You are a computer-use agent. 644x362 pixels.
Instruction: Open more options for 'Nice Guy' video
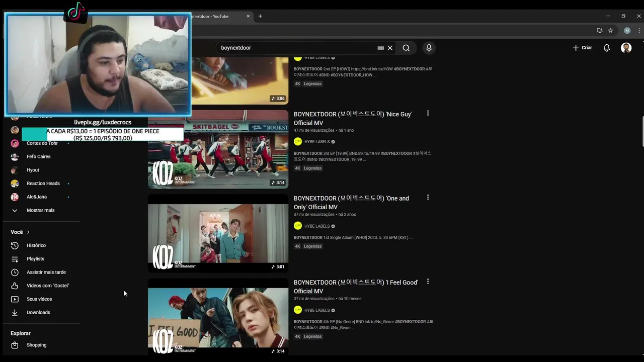click(428, 113)
